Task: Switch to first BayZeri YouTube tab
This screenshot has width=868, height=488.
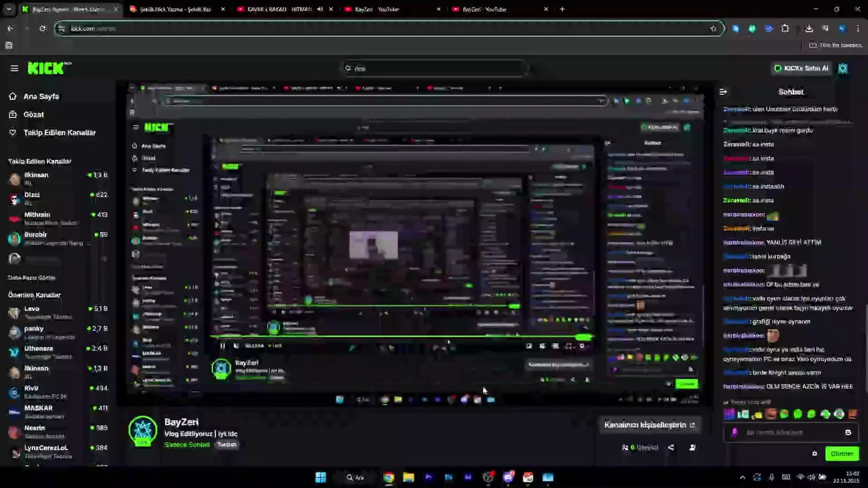Action: (x=390, y=9)
